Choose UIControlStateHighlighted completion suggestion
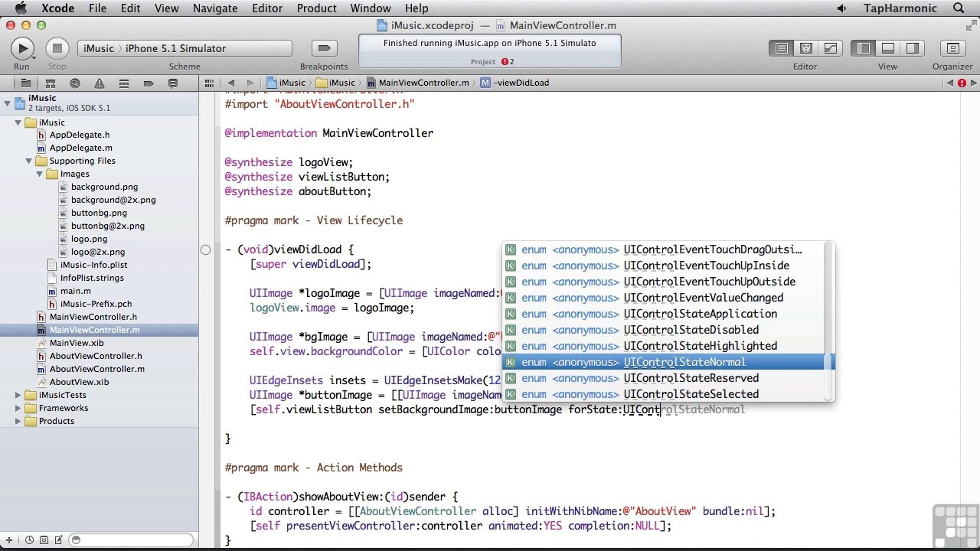 [x=663, y=346]
